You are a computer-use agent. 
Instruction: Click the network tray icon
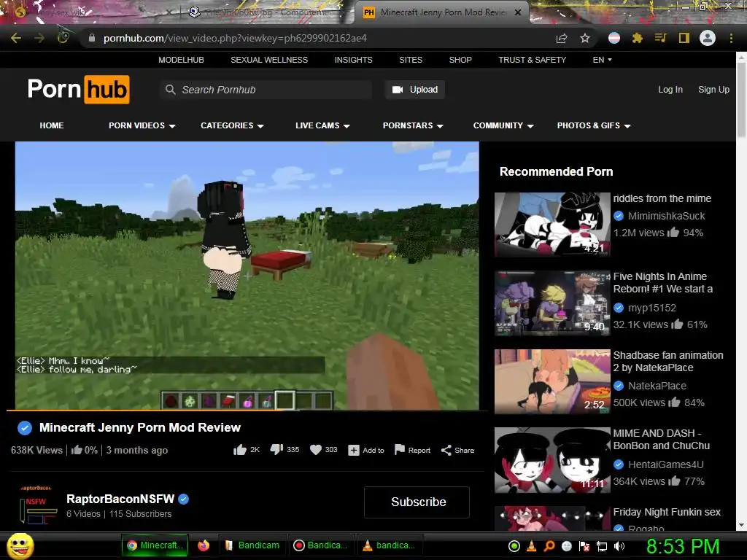point(602,546)
